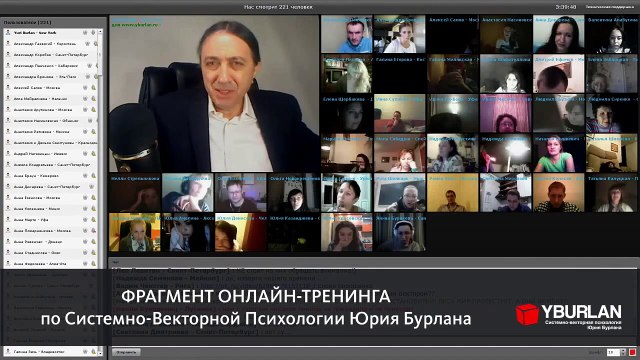Viewport: 640px width, 360px height.
Task: Click Нелли Степанова webcam thumbnail
Action: pos(135,193)
